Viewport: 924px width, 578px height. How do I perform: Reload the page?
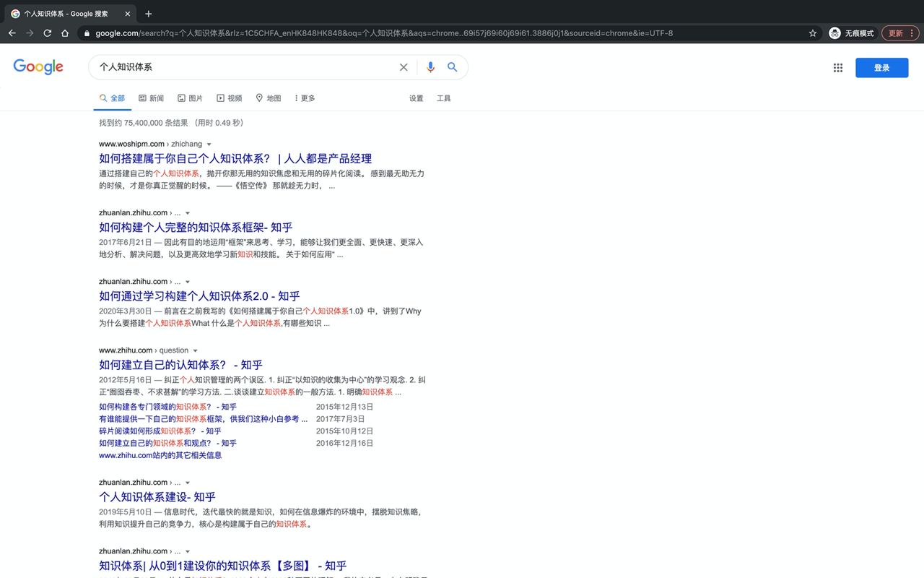(48, 33)
